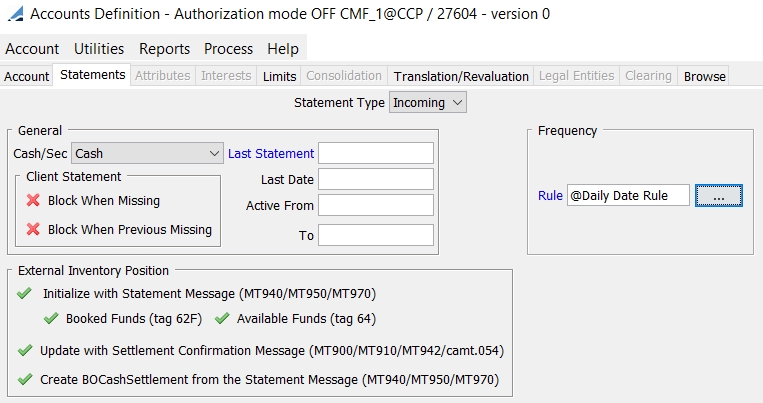Open the Browse tab
The width and height of the screenshot is (763, 403).
[704, 76]
